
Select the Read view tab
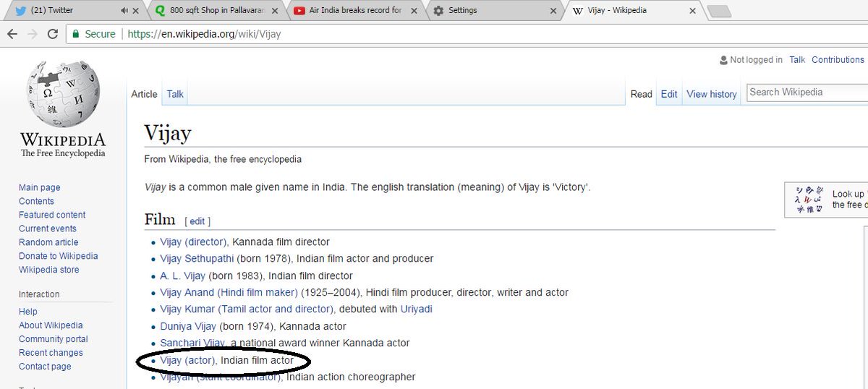pyautogui.click(x=642, y=94)
